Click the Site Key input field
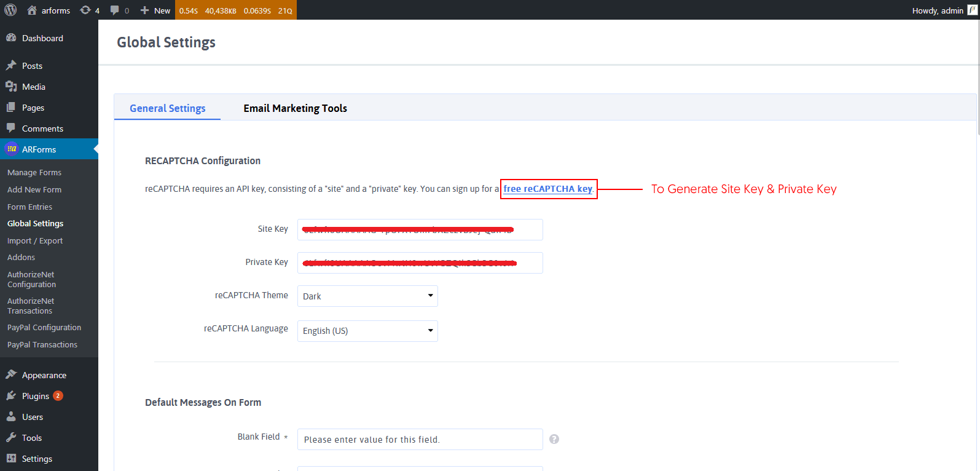The height and width of the screenshot is (471, 980). [x=420, y=229]
